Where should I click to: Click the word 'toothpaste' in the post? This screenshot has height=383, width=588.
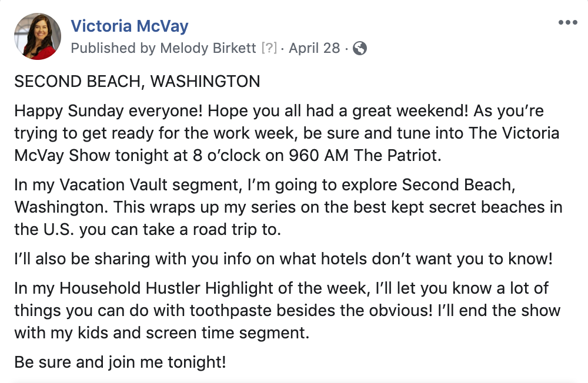tap(229, 311)
